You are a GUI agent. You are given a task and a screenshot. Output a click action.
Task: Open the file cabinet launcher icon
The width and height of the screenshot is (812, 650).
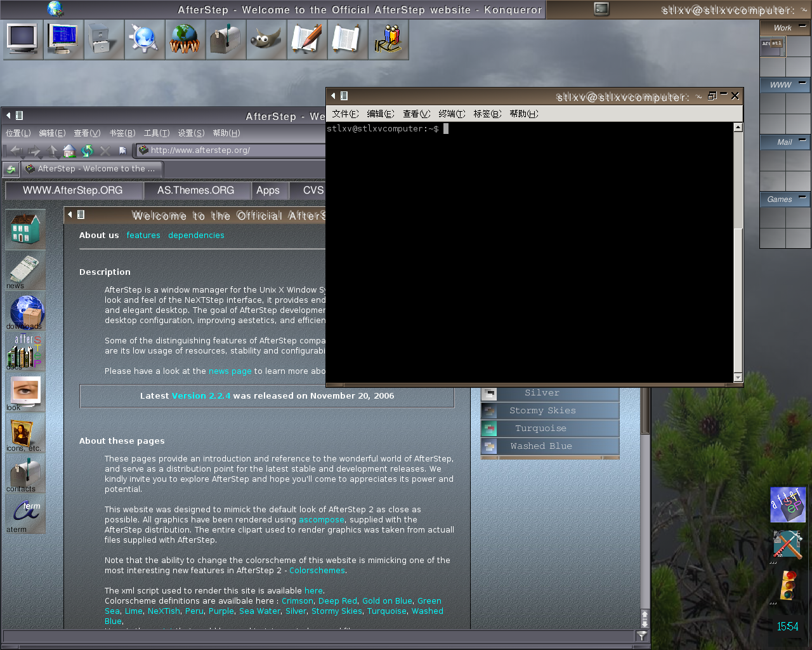click(x=104, y=39)
